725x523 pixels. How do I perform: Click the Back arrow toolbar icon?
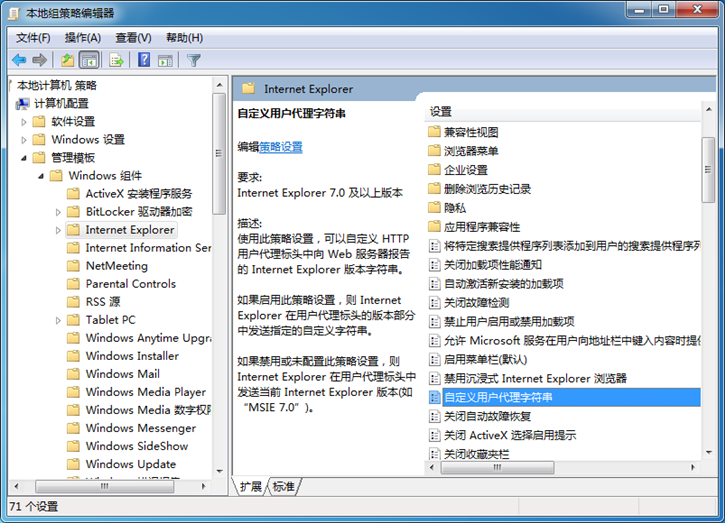pos(19,60)
